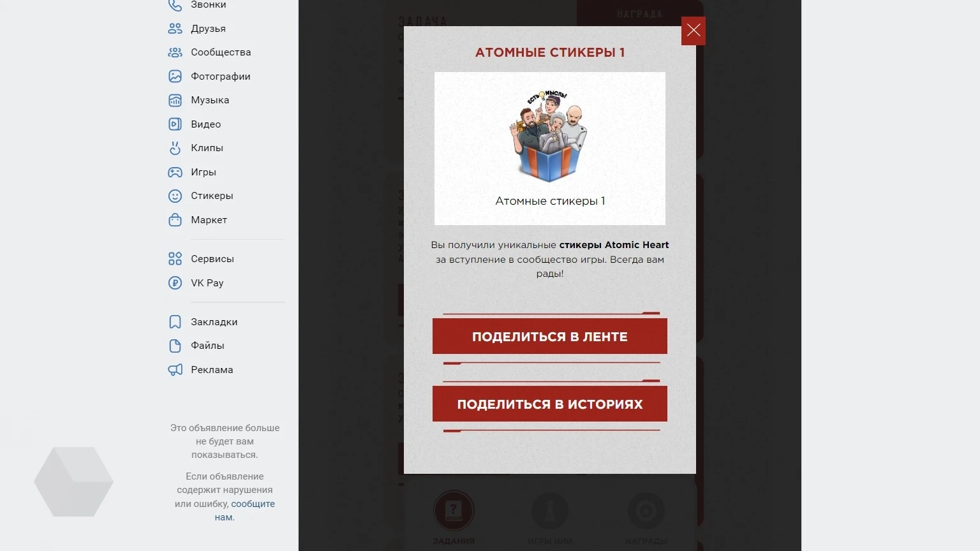Open Звонки phone icon in sidebar
Screen dimensions: 980x551
[x=175, y=5]
